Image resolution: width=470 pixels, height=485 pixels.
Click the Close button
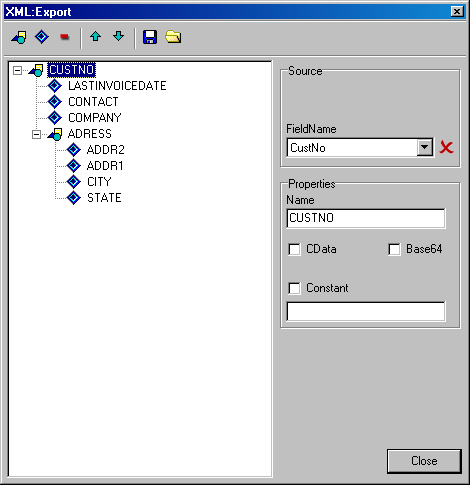pos(424,461)
